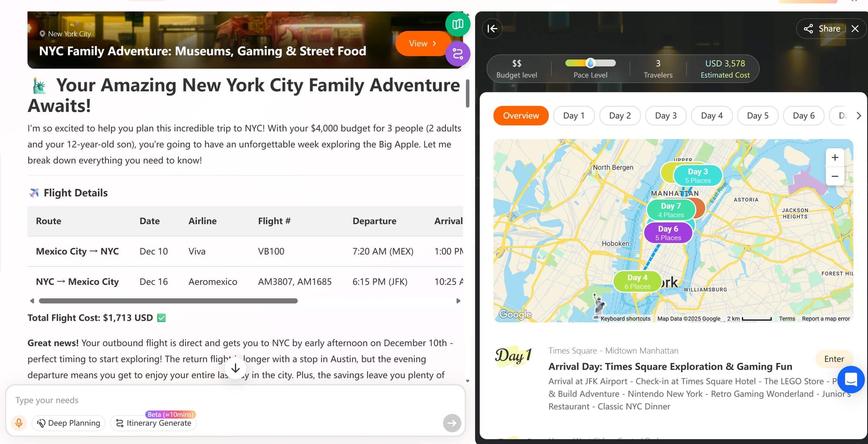Click the purple itinerary settings icon
Image resolution: width=868 pixels, height=444 pixels.
click(x=457, y=54)
